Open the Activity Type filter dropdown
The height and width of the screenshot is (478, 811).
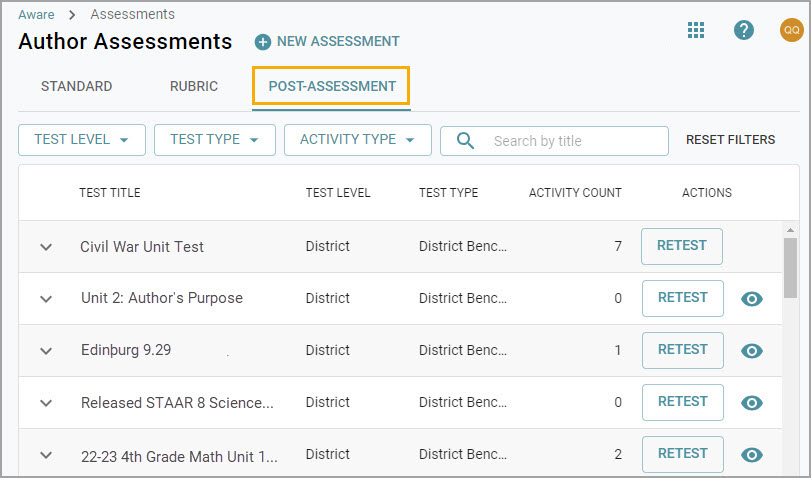click(357, 140)
